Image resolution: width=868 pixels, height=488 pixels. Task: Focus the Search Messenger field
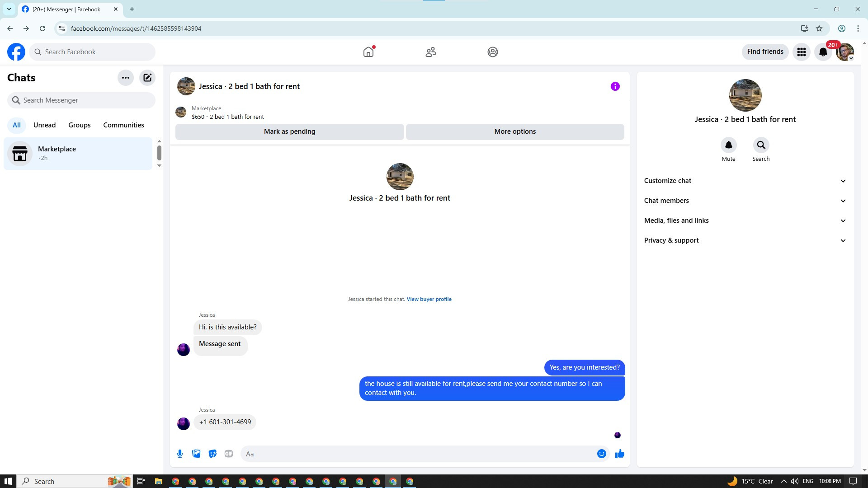point(81,100)
